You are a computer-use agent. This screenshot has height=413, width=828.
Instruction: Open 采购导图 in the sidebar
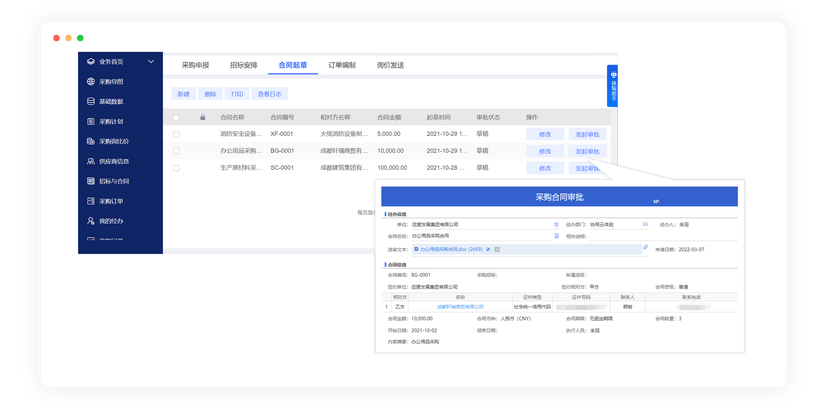111,82
